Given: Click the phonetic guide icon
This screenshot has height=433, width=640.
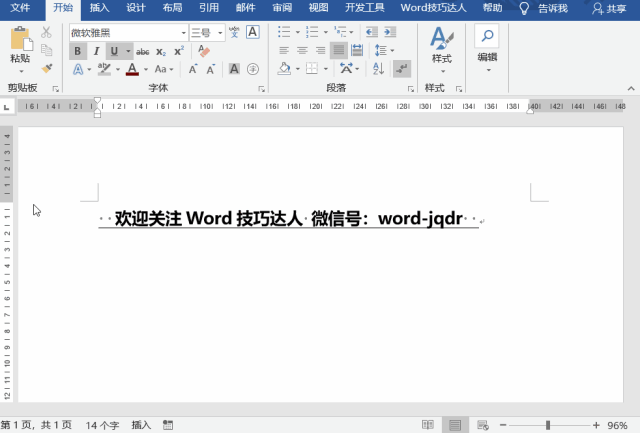Looking at the screenshot, I should click(234, 32).
